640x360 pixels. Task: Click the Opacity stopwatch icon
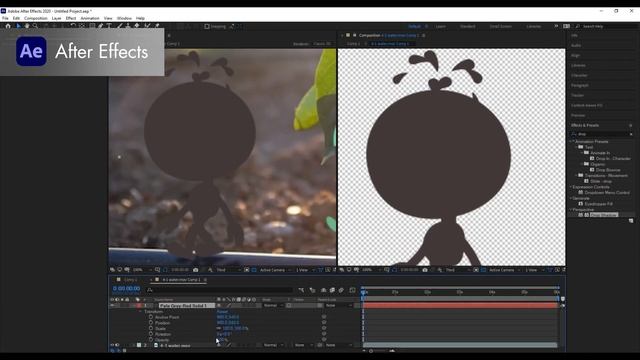coord(151,340)
